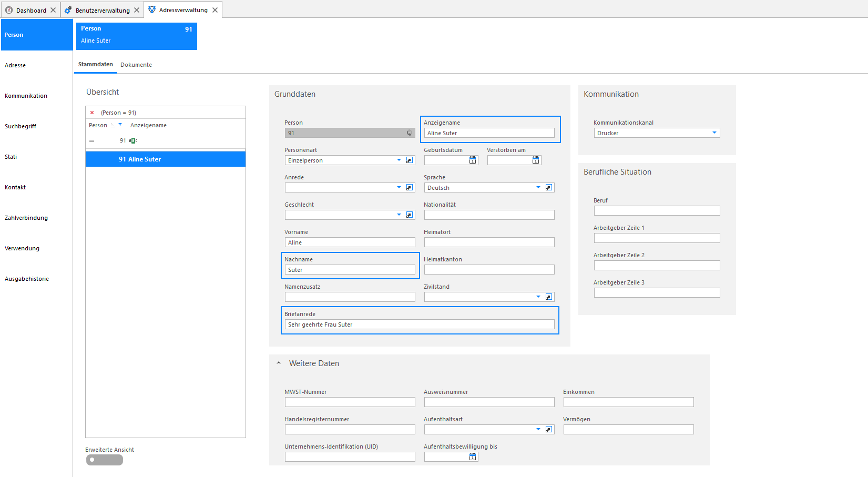Click the Nachname input field

tap(350, 270)
